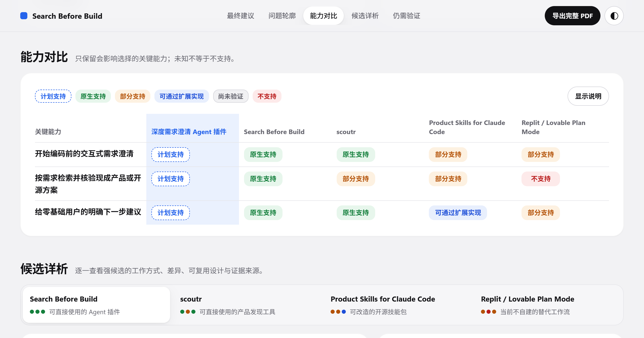644x338 pixels.
Task: Go to the 候选详析 nav tab
Action: [x=365, y=16]
